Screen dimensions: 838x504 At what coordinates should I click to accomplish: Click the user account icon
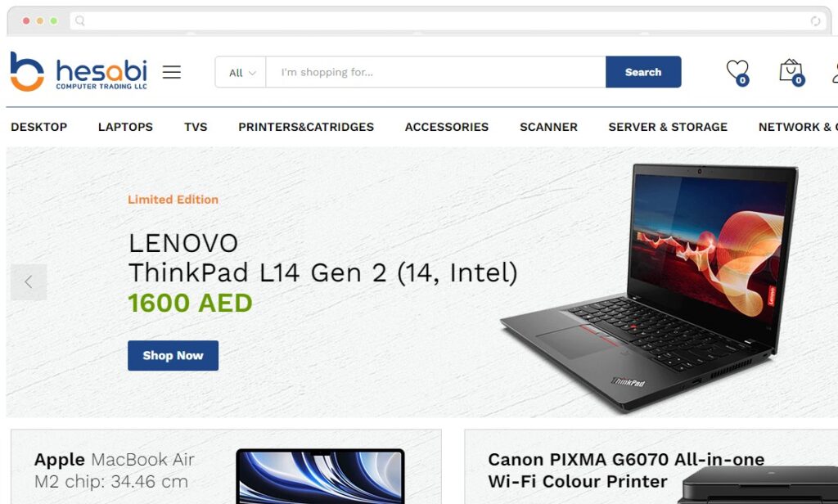click(834, 72)
